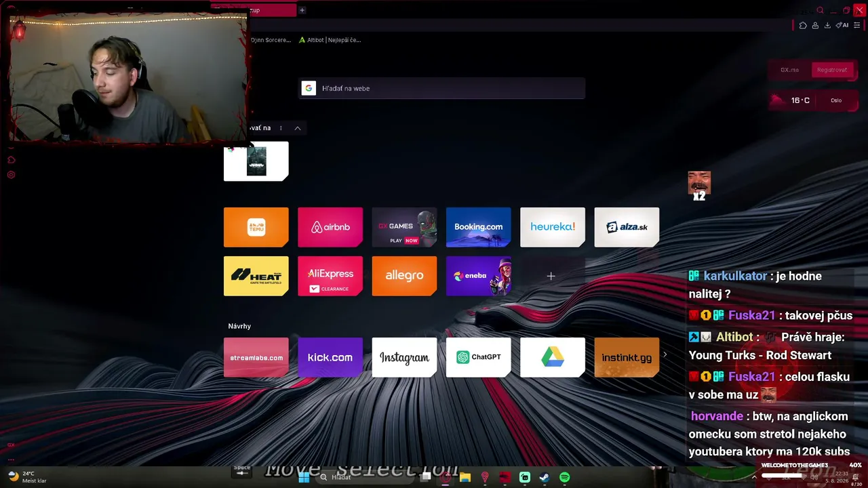Open the Heureka speed dial tile
868x488 pixels.
[553, 227]
